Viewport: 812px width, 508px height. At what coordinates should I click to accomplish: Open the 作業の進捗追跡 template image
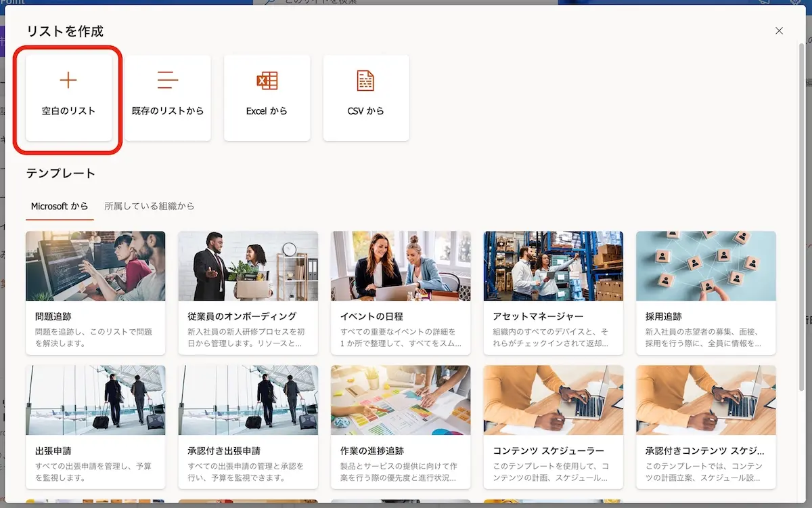pyautogui.click(x=401, y=400)
